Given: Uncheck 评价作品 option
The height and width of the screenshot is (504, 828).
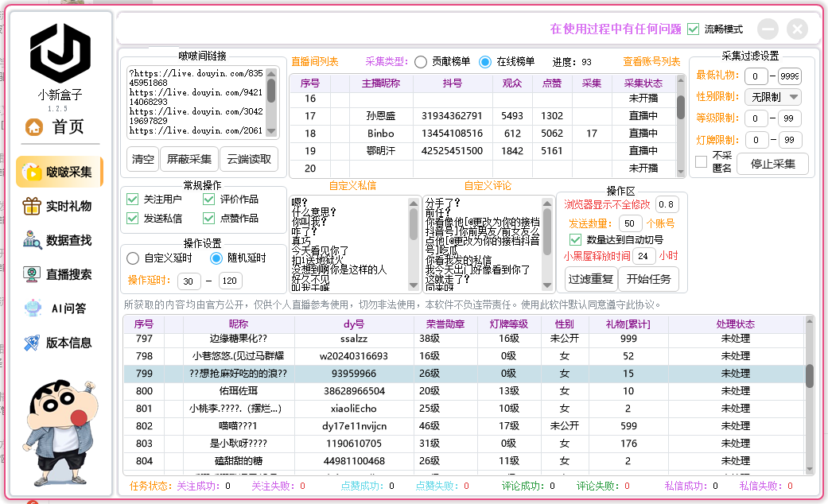Looking at the screenshot, I should click(x=209, y=199).
